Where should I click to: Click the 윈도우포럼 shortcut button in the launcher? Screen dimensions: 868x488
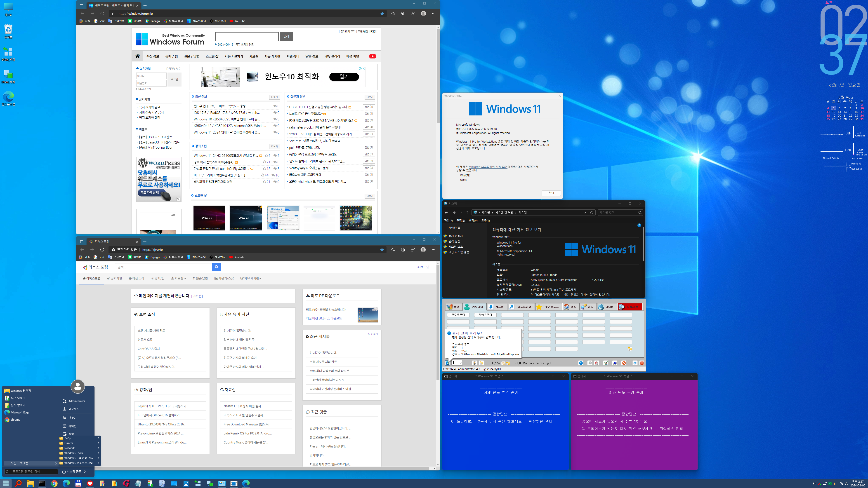click(458, 315)
